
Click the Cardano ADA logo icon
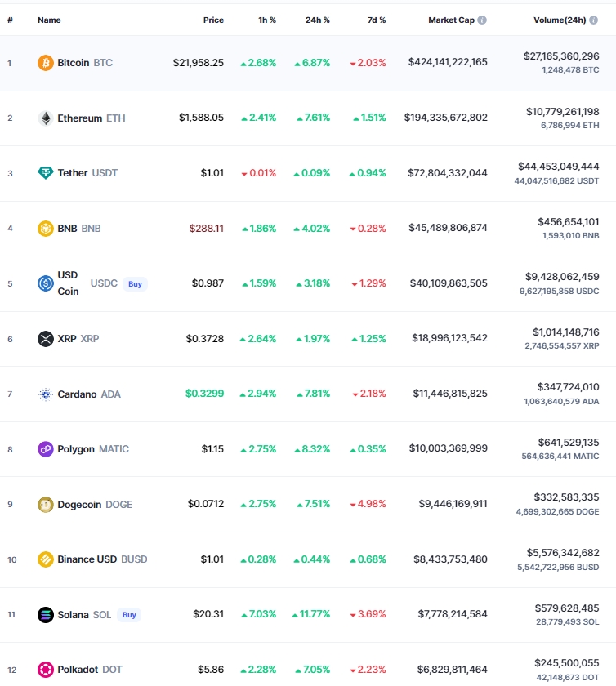pyautogui.click(x=46, y=394)
